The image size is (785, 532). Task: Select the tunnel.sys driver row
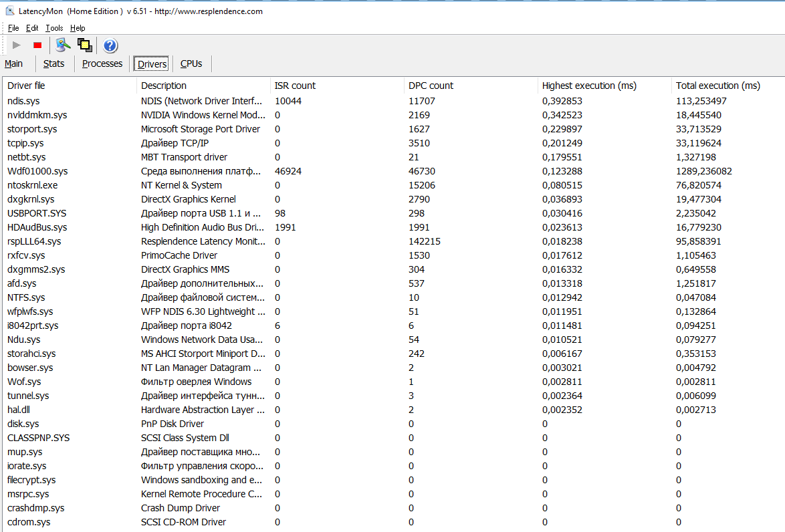pyautogui.click(x=393, y=396)
